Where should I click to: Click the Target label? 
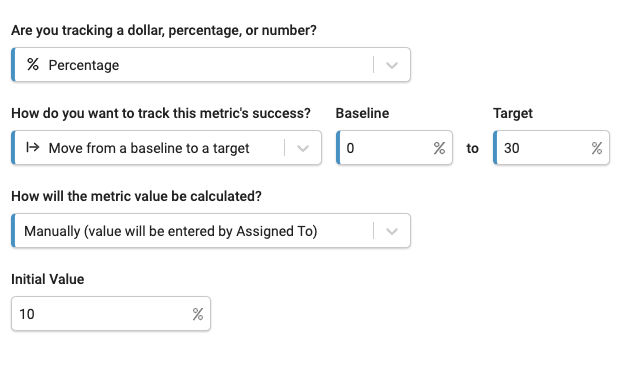click(513, 114)
